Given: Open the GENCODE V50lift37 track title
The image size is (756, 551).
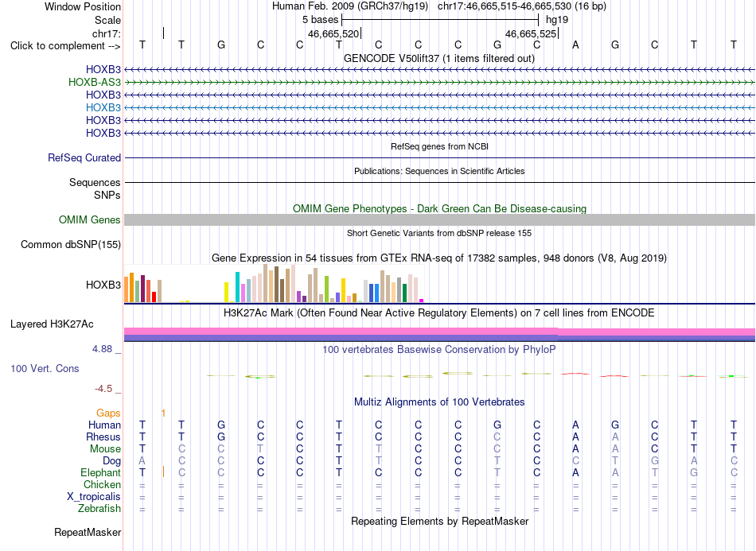Looking at the screenshot, I should [x=439, y=58].
